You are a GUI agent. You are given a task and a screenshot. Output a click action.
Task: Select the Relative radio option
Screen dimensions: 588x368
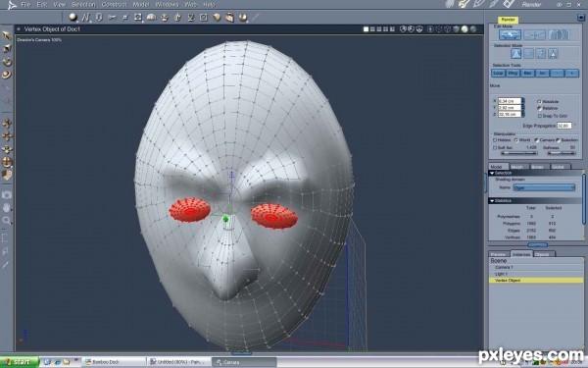coord(539,108)
